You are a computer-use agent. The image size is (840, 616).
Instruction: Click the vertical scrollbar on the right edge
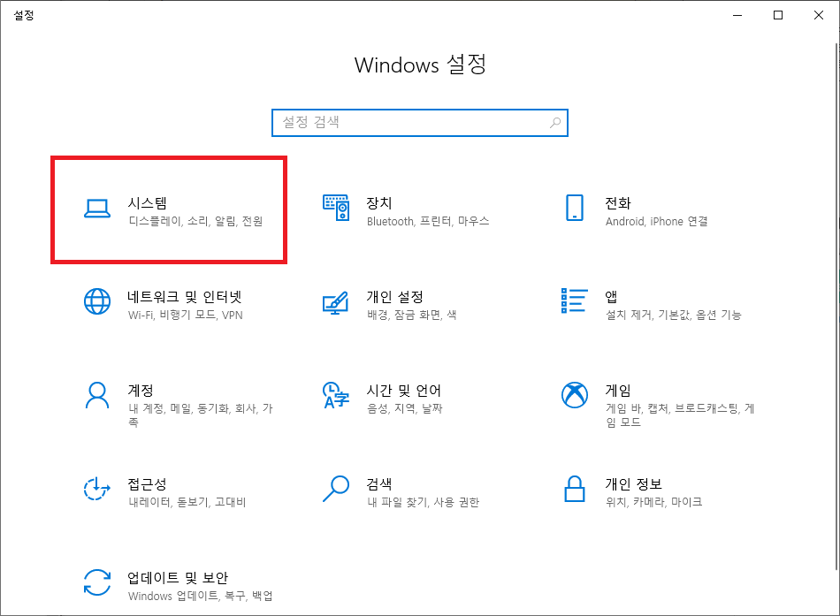point(836,305)
